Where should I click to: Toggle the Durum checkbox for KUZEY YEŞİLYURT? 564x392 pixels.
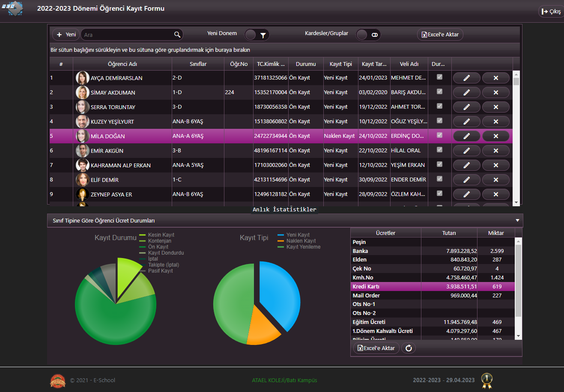pos(439,121)
